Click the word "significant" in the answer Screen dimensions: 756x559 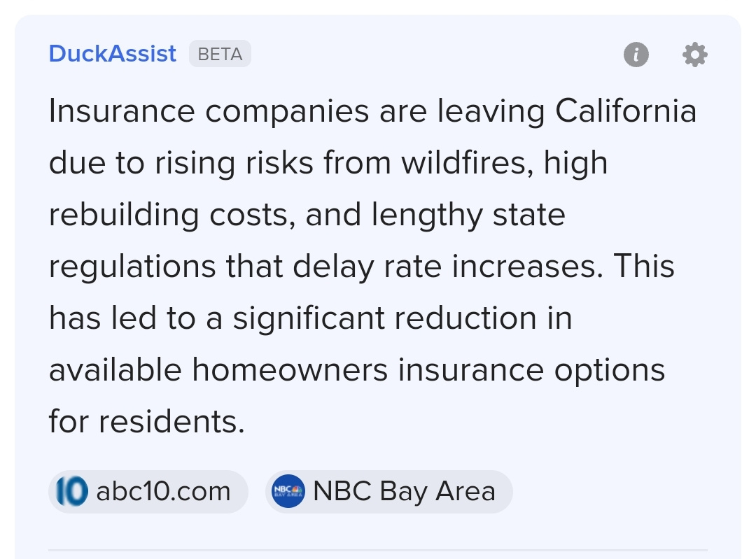pyautogui.click(x=309, y=318)
